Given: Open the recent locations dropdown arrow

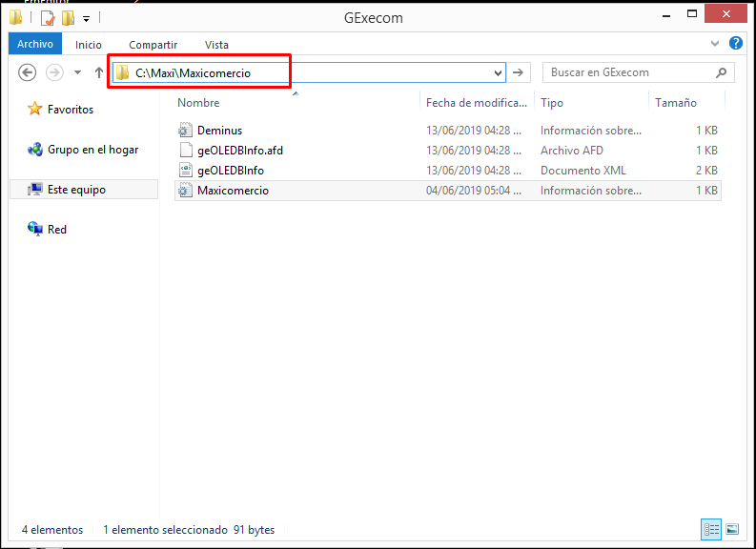Looking at the screenshot, I should click(77, 72).
